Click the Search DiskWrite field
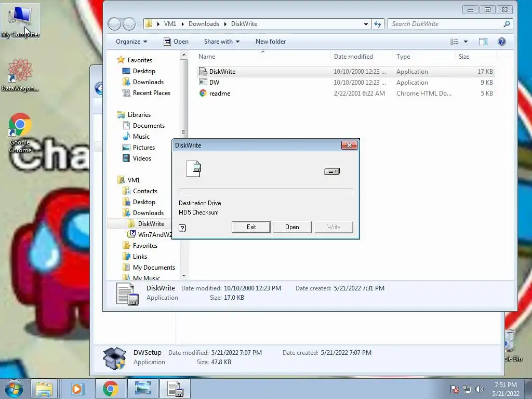 point(450,24)
